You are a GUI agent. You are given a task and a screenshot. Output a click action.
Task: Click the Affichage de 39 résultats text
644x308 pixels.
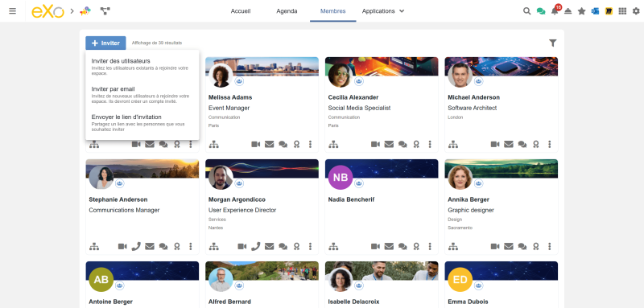(x=157, y=43)
